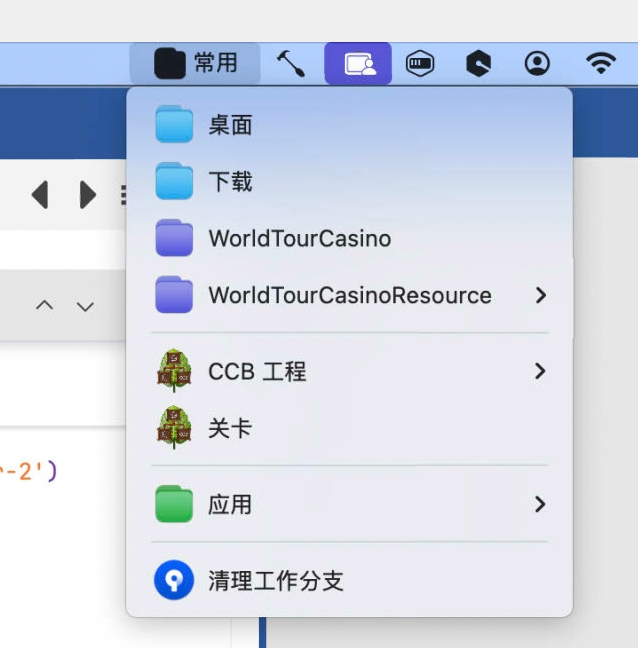Expand the CCB 工程 submenu arrow
The image size is (638, 648).
point(540,371)
